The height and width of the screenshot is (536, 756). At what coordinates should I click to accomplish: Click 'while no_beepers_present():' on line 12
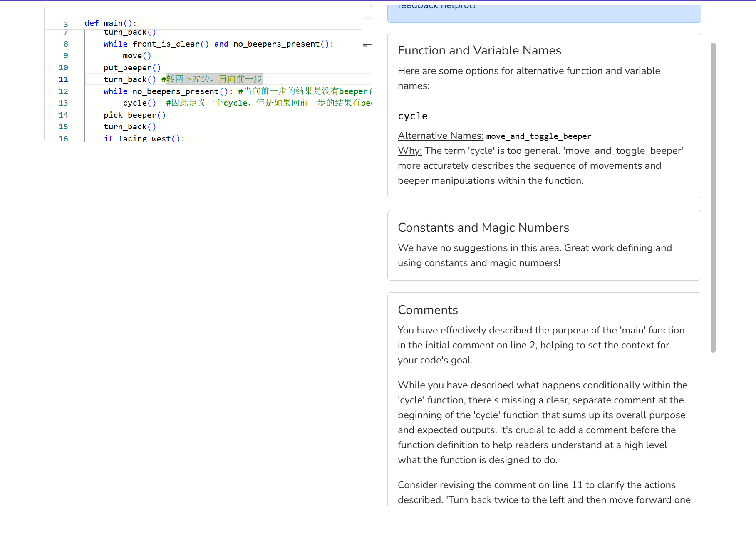(x=168, y=91)
